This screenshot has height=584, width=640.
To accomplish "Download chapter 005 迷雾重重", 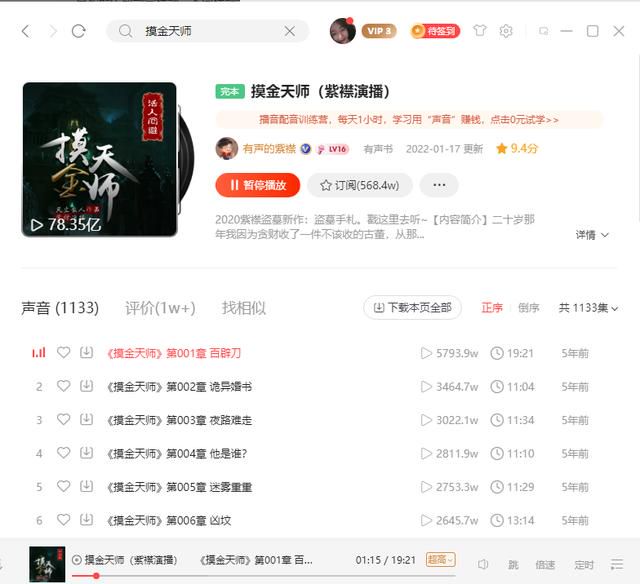I will click(x=86, y=486).
